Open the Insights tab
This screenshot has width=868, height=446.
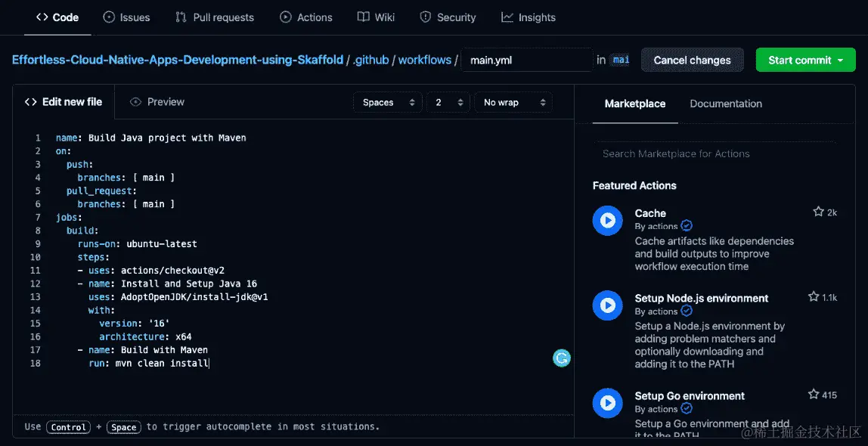pos(528,17)
